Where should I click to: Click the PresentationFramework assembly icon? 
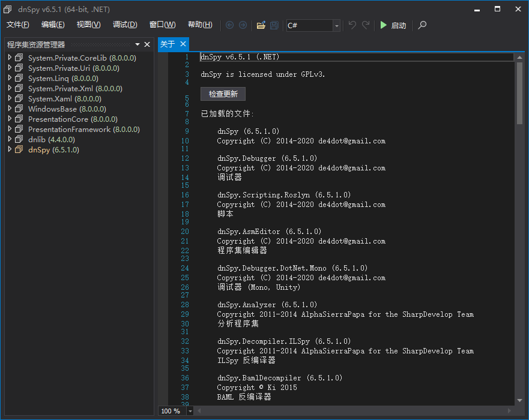pyautogui.click(x=19, y=129)
